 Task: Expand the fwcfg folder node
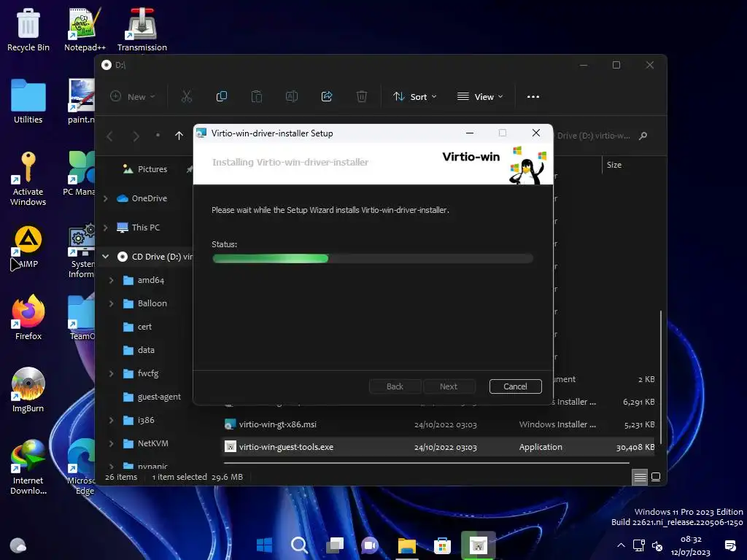pyautogui.click(x=112, y=373)
